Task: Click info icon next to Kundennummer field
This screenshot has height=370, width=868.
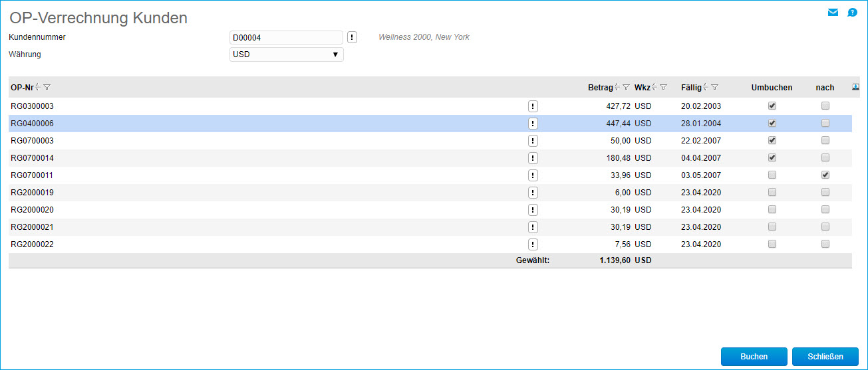Action: click(x=353, y=37)
